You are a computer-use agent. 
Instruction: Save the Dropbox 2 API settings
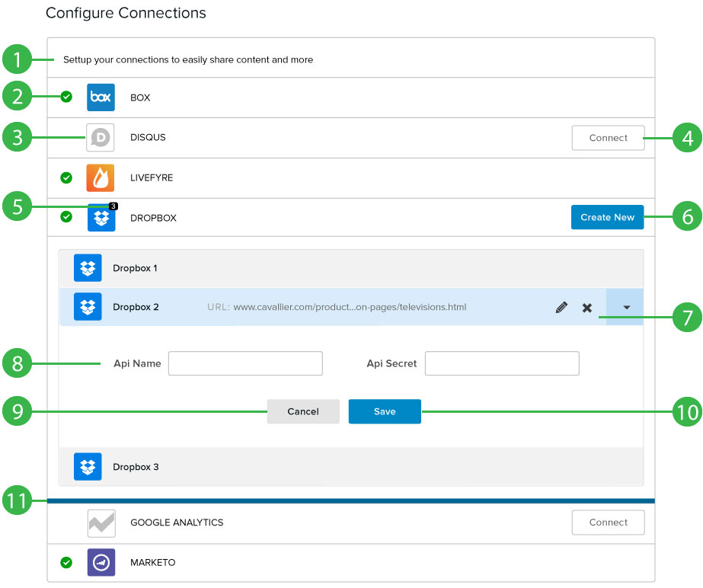385,411
